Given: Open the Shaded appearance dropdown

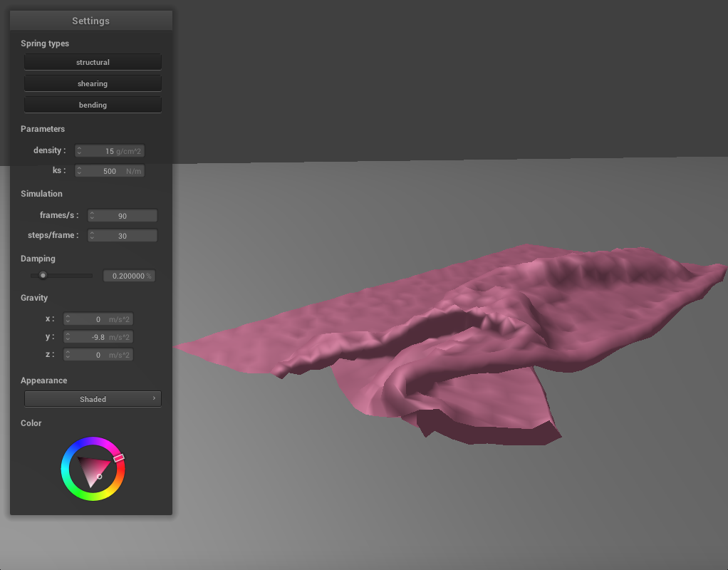Looking at the screenshot, I should [x=93, y=399].
